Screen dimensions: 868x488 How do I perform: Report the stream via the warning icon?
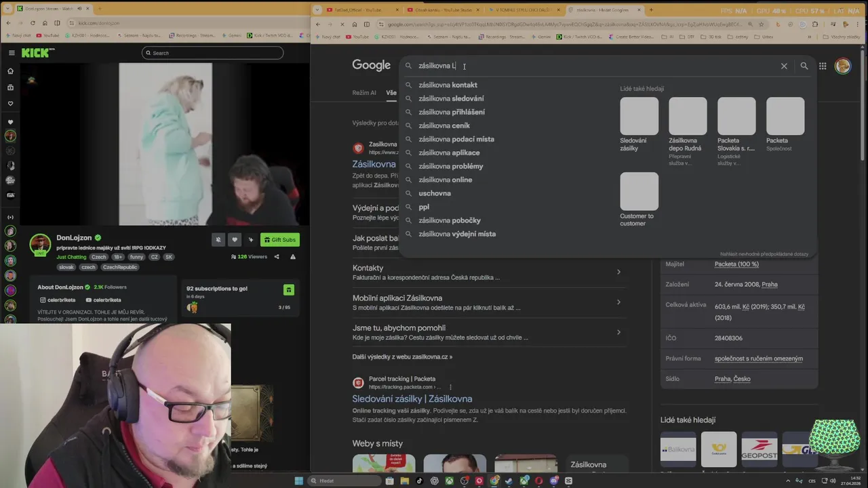click(x=293, y=257)
